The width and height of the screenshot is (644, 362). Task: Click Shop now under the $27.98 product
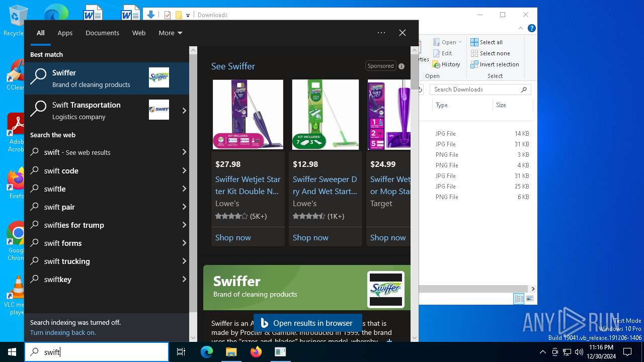233,238
